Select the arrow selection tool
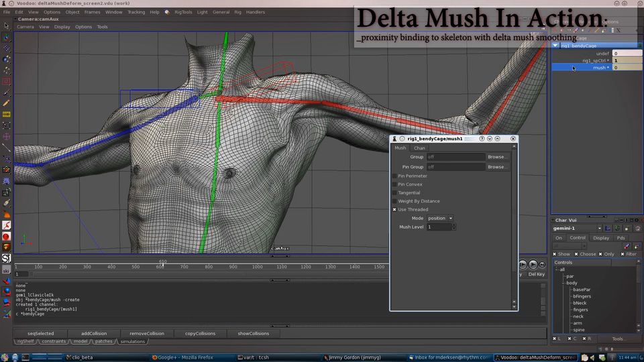The height and width of the screenshot is (362, 644). click(6, 26)
